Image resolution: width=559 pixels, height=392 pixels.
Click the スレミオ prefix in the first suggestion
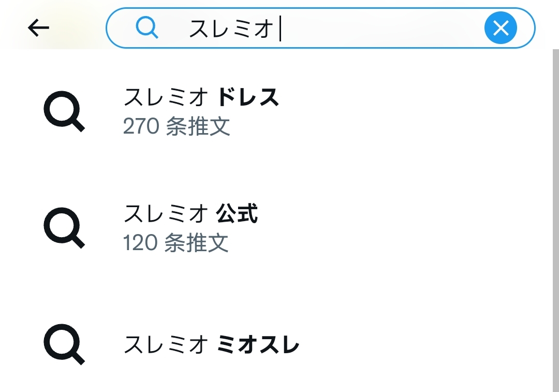166,97
